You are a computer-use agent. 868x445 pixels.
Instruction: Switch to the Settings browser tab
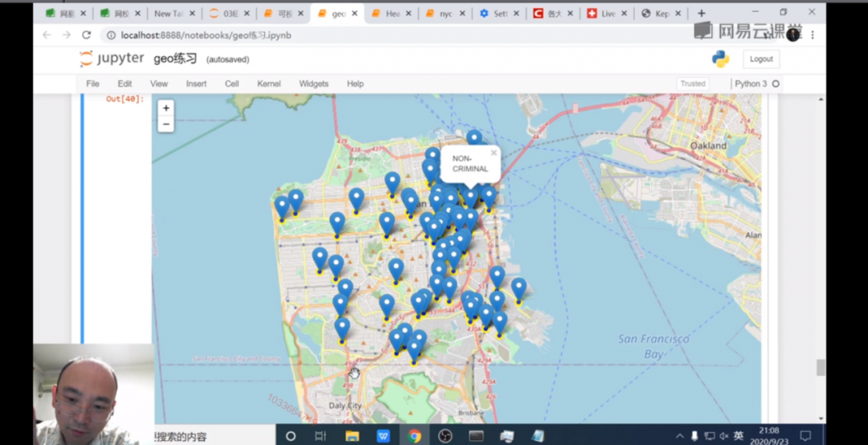pyautogui.click(x=499, y=14)
